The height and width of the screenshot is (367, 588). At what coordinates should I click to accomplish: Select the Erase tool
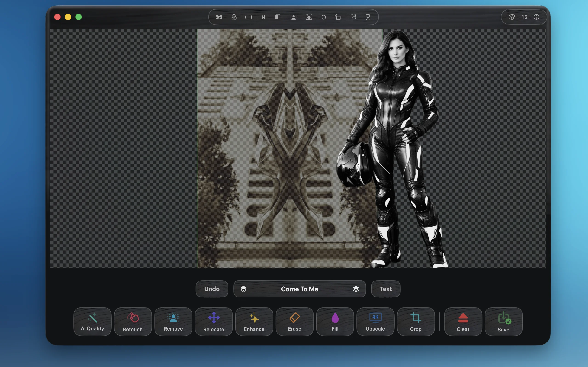[294, 321]
